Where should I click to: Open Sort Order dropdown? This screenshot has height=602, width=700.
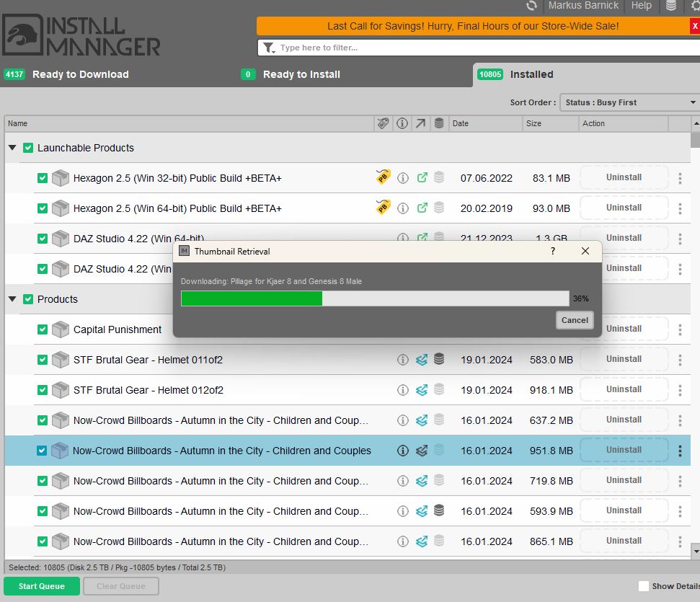(x=629, y=102)
